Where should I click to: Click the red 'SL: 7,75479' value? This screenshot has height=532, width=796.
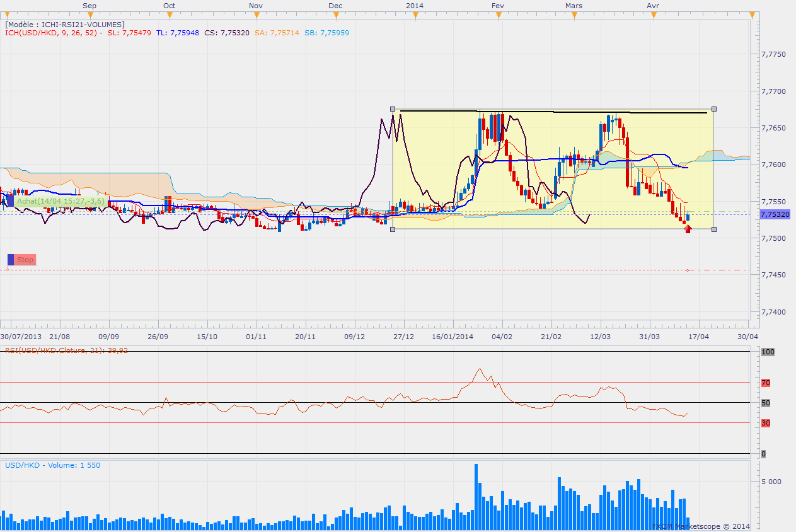[130, 33]
